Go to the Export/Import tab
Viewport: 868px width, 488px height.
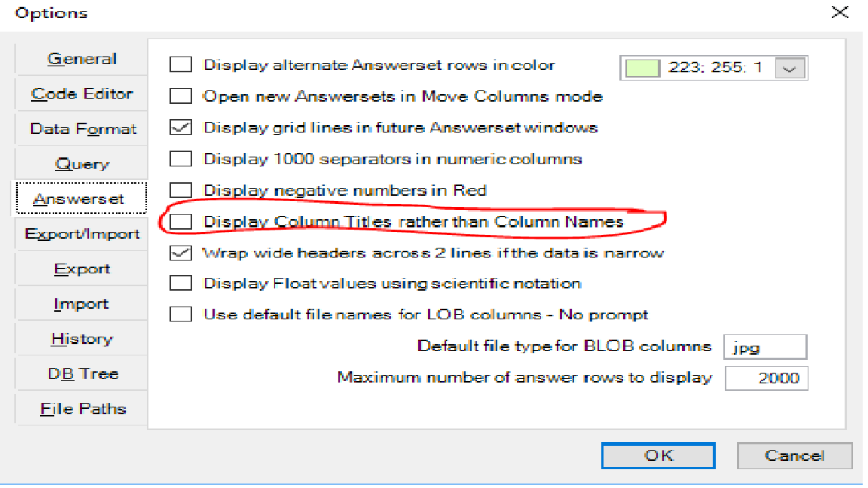click(81, 234)
